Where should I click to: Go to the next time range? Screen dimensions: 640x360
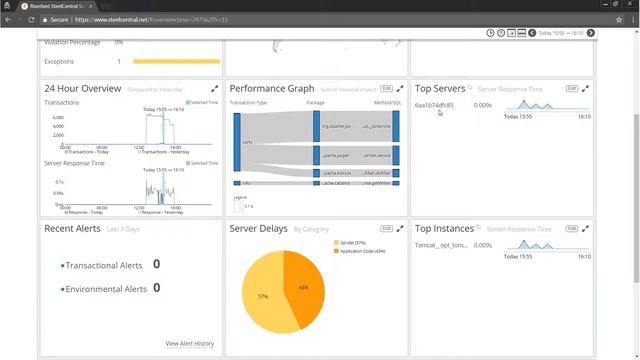coord(591,33)
